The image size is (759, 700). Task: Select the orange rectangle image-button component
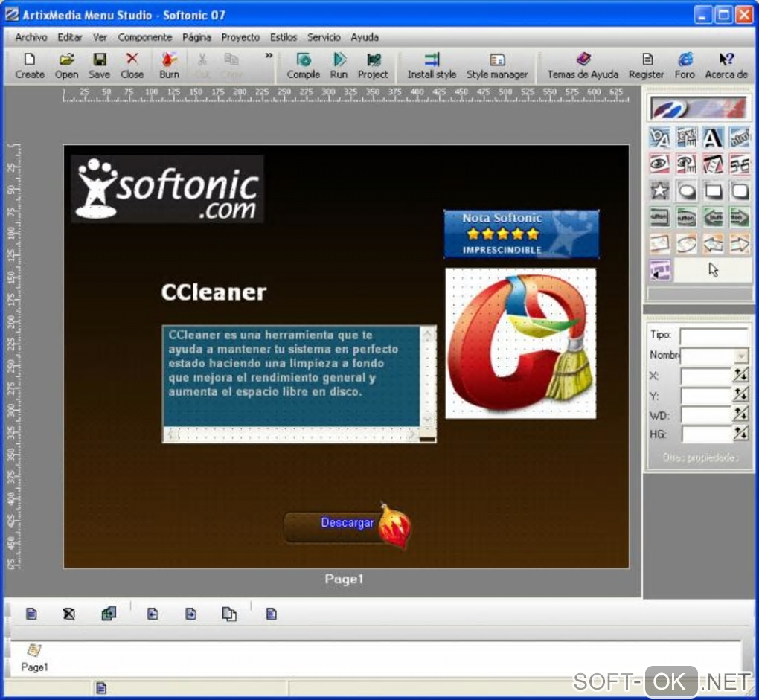click(x=660, y=243)
